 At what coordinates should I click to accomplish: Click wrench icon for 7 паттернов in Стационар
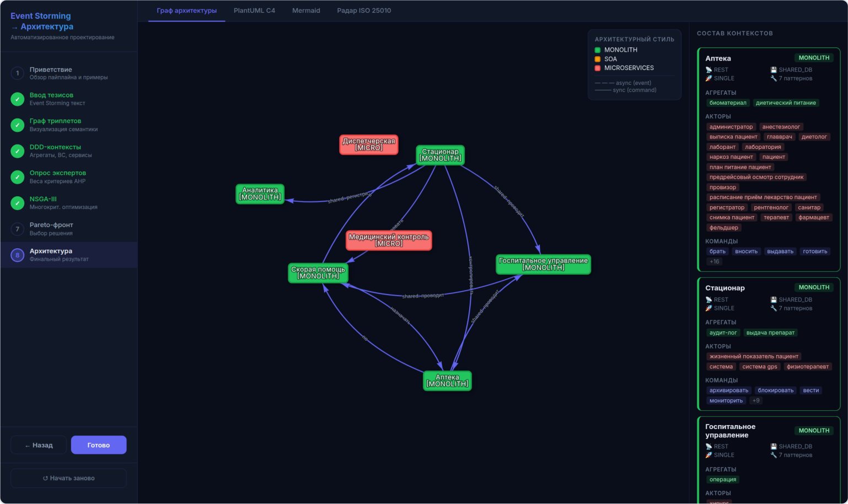click(774, 308)
